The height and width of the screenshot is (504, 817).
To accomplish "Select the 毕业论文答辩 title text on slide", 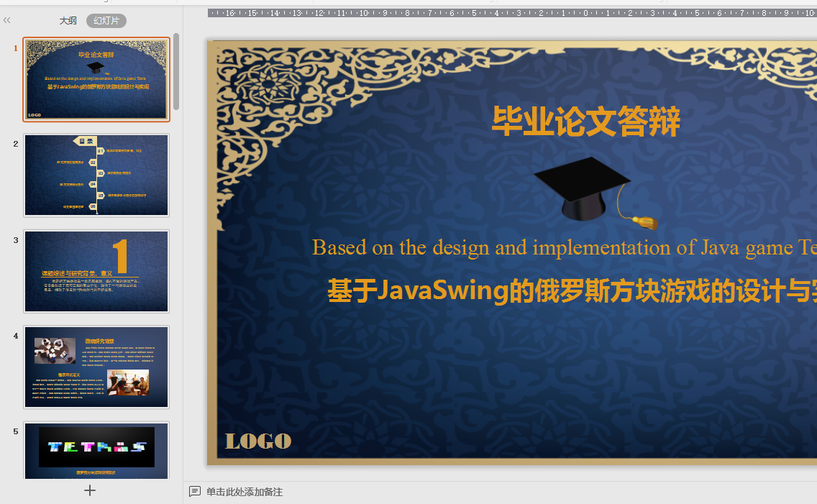I will (x=586, y=122).
